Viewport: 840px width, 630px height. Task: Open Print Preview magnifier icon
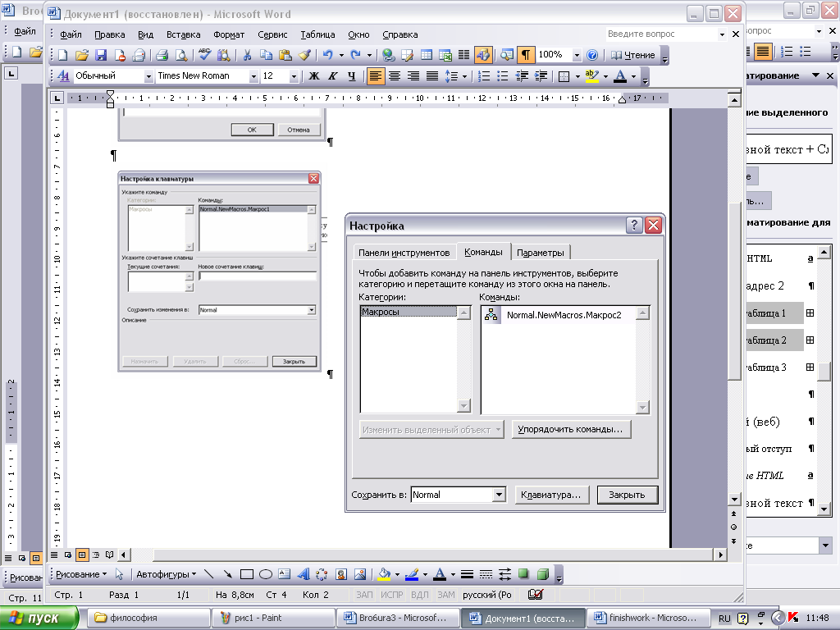[x=181, y=55]
